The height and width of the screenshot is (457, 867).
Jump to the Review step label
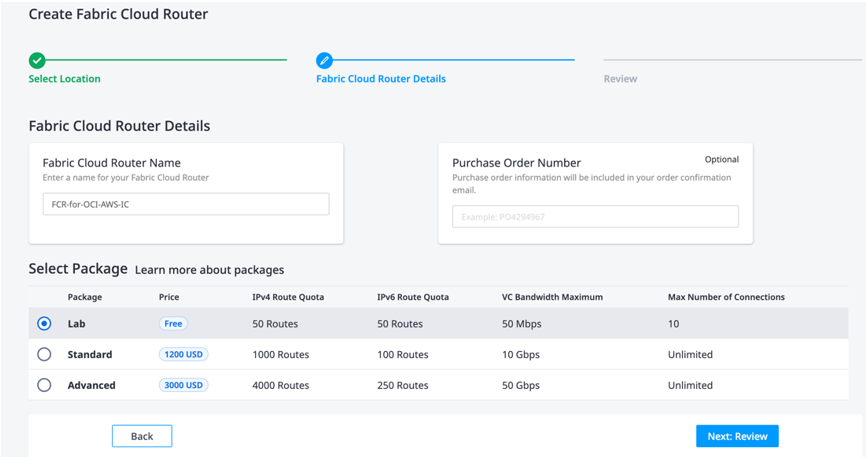tap(620, 79)
